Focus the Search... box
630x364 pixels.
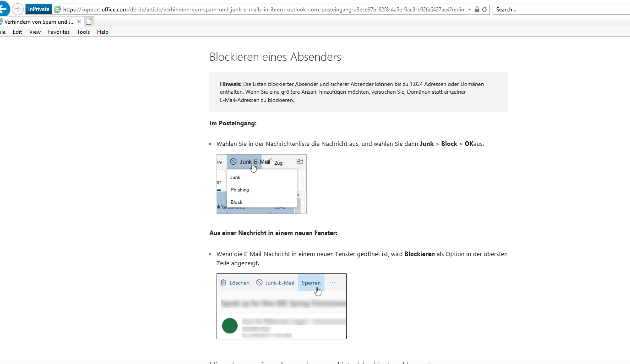click(x=561, y=10)
